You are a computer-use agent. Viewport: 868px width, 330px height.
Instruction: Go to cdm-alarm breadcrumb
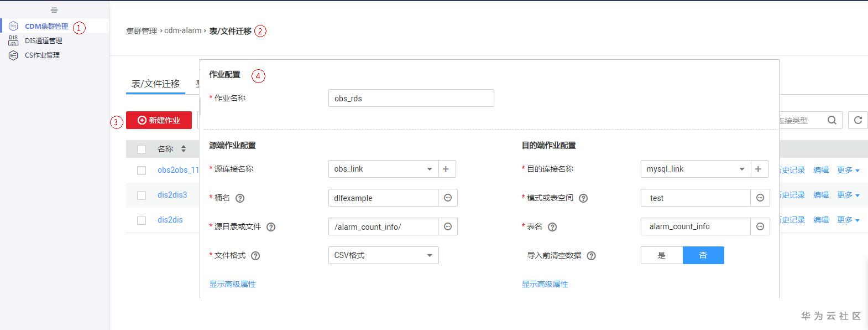183,31
